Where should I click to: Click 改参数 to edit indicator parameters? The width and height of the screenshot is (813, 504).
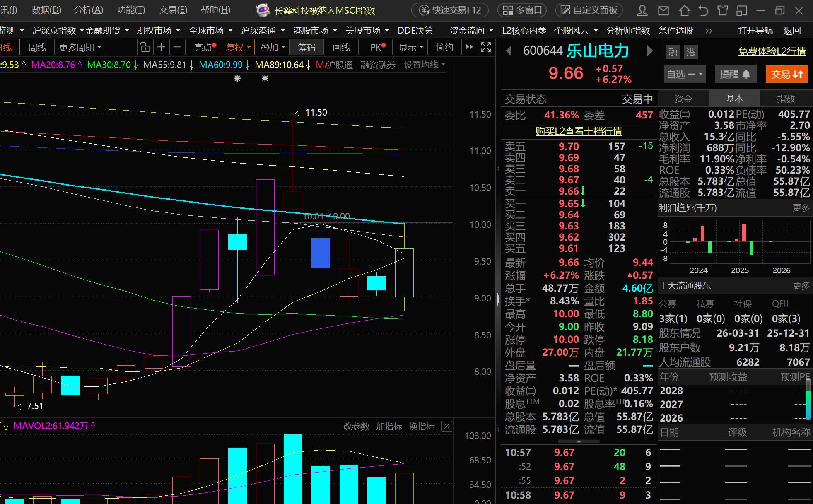pos(356,427)
